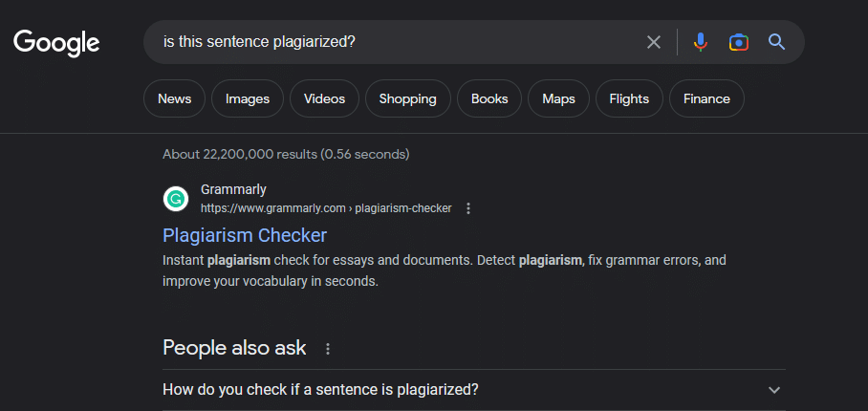
Task: Filter results by Books
Action: [x=489, y=98]
